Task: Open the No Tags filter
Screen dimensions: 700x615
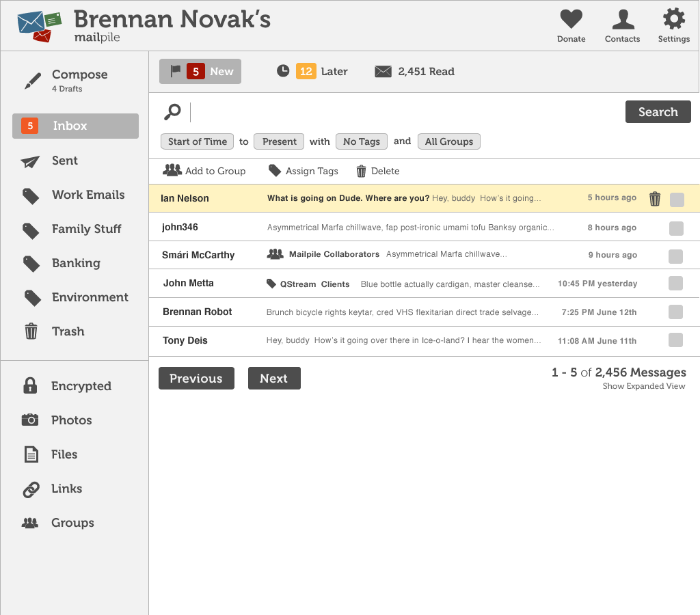Action: click(x=362, y=141)
